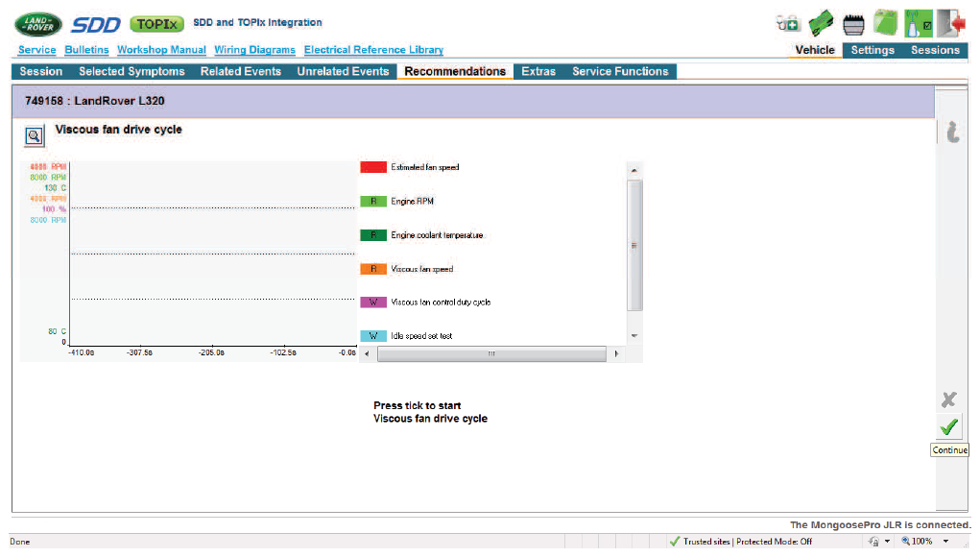
Task: Open the Electrical Reference Library link
Action: click(x=373, y=50)
